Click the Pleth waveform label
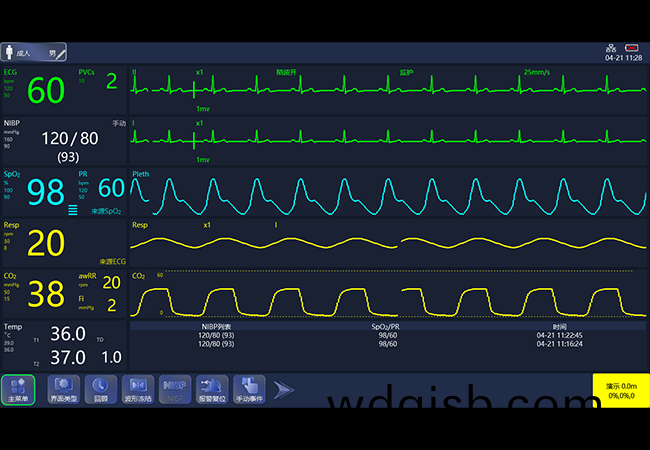Screen dimensions: 650x450 (x=141, y=174)
